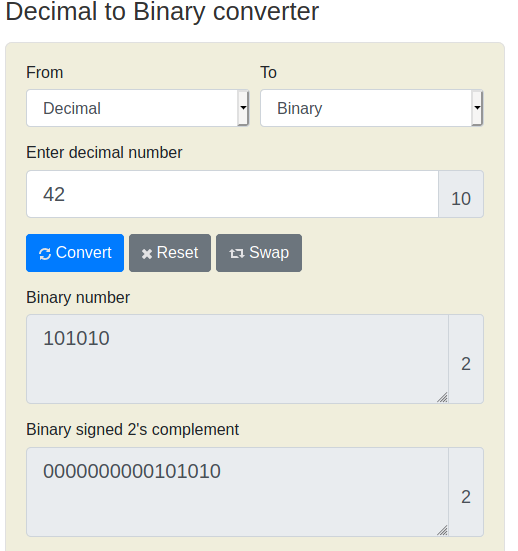Click resize grip of Binary number textarea
Viewport: 518px width, 551px height.
coord(442,397)
